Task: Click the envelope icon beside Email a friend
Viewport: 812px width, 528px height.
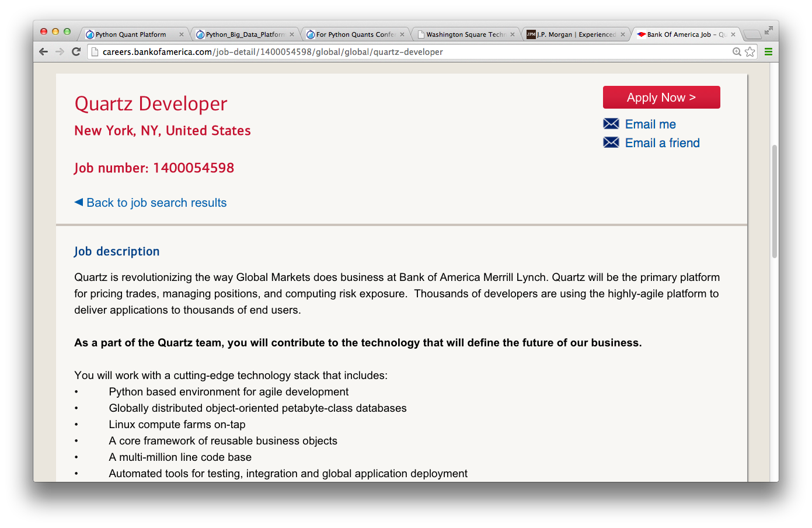Action: [611, 142]
